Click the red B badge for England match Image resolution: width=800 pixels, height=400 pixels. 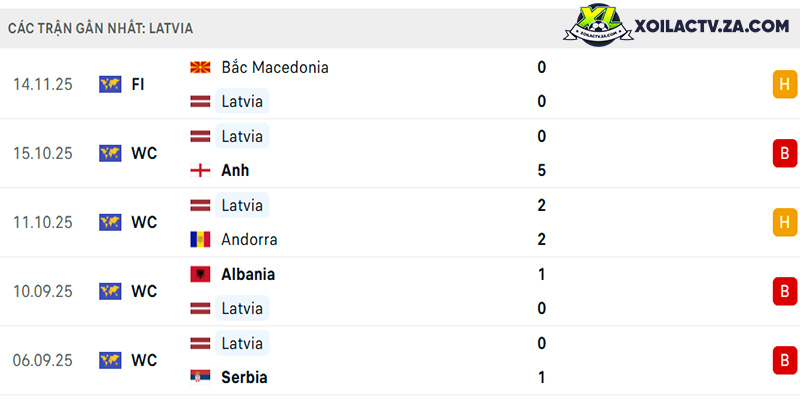785,153
